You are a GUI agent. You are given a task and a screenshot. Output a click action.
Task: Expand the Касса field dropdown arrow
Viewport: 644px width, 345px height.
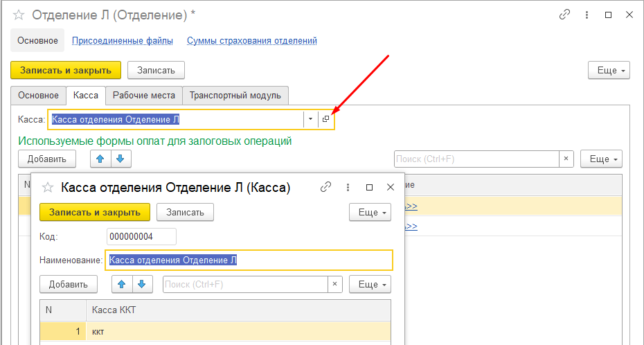click(310, 120)
